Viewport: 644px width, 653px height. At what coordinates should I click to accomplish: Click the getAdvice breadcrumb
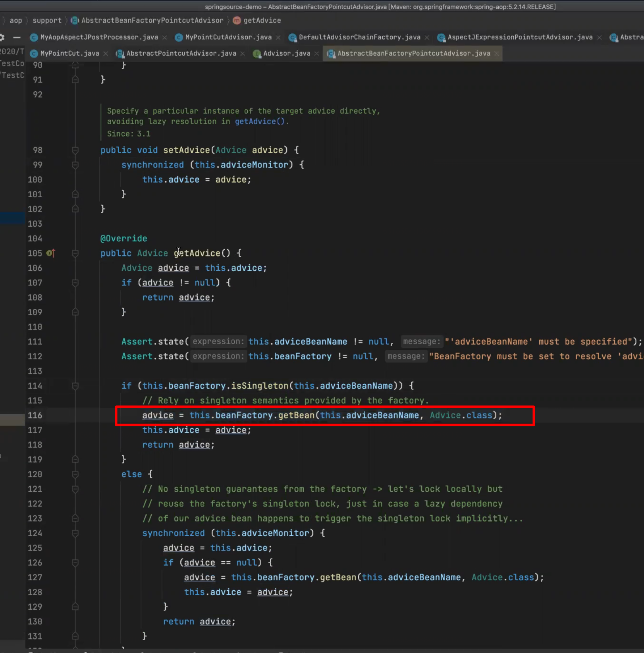[x=262, y=20]
